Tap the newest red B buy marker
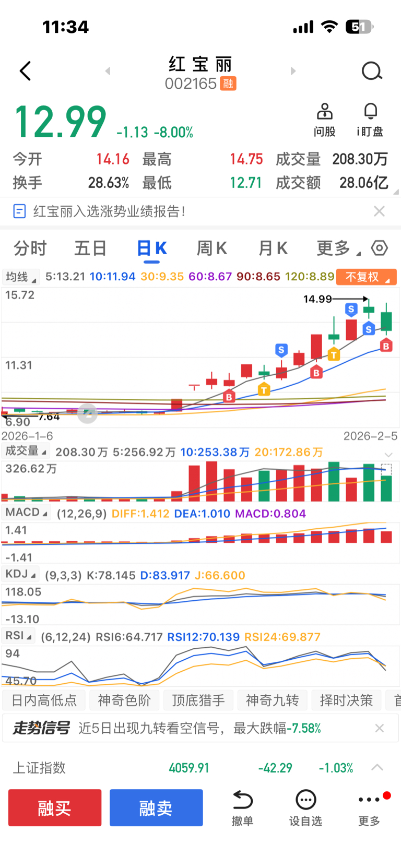 386,346
